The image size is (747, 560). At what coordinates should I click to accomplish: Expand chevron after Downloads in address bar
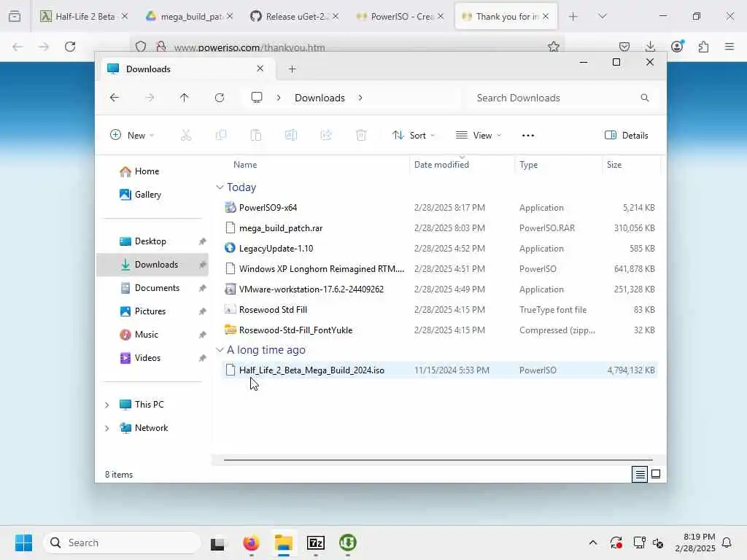(x=360, y=98)
